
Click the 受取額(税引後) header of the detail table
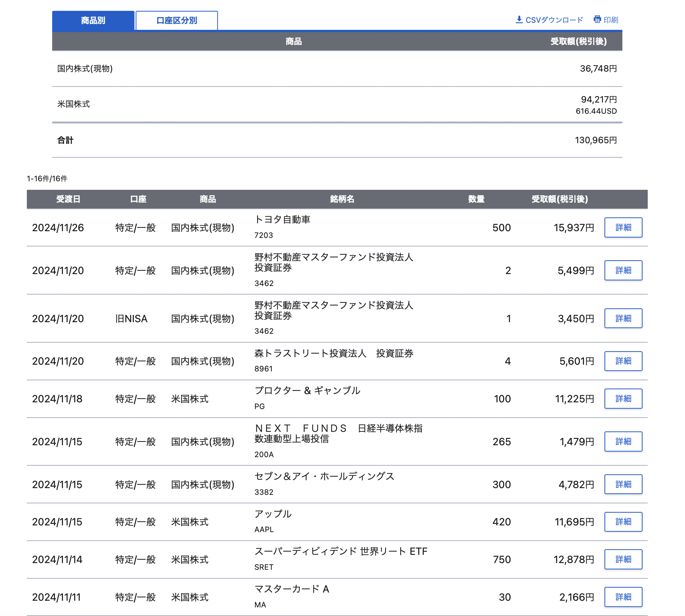pos(560,199)
